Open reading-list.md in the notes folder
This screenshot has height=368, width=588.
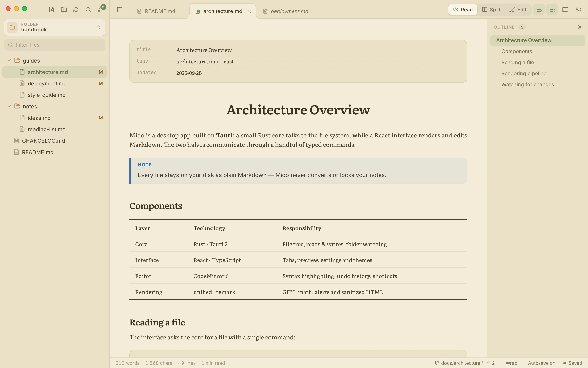[x=55, y=129]
